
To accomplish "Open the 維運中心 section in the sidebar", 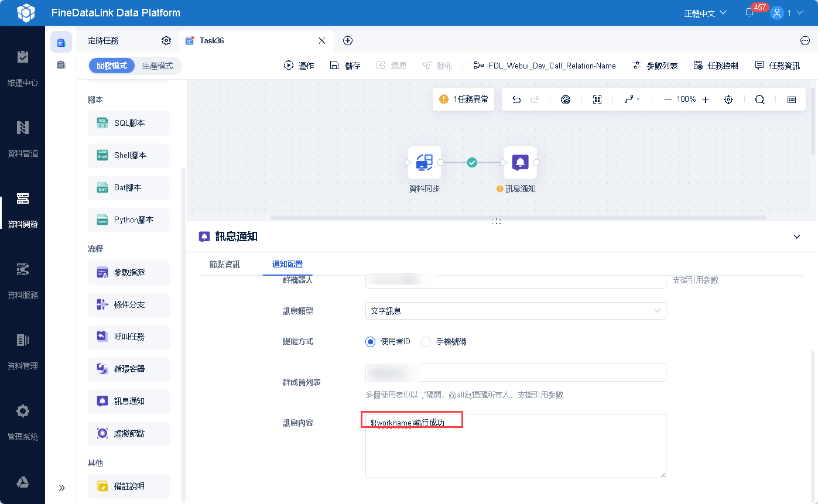I will click(x=22, y=68).
